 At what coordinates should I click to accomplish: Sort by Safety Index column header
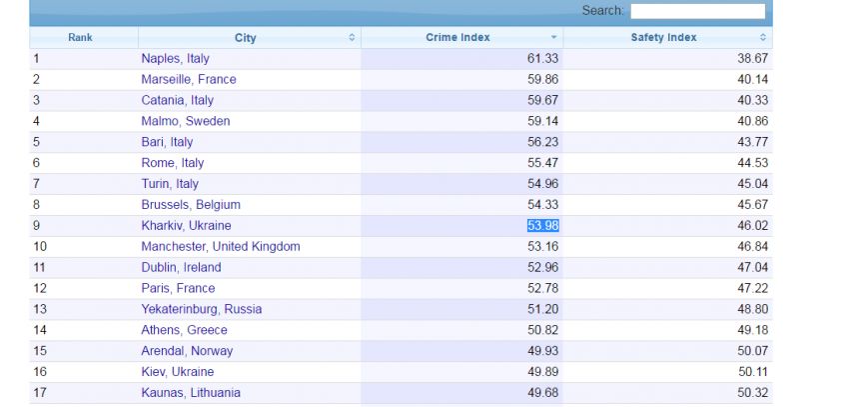(667, 38)
